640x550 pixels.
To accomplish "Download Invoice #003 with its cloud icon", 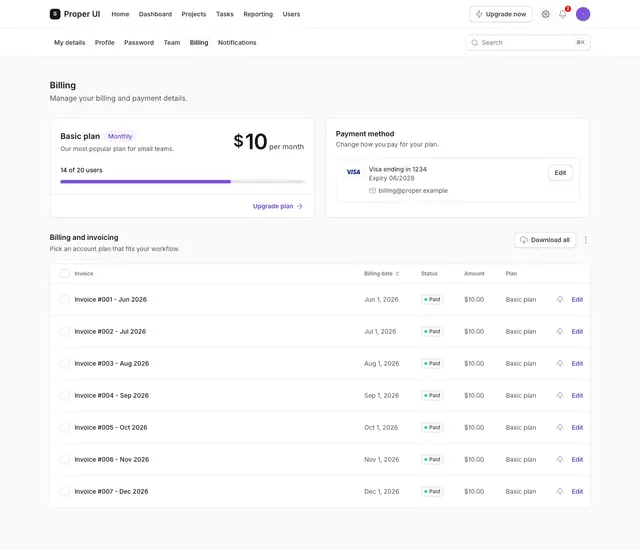I will click(x=560, y=363).
